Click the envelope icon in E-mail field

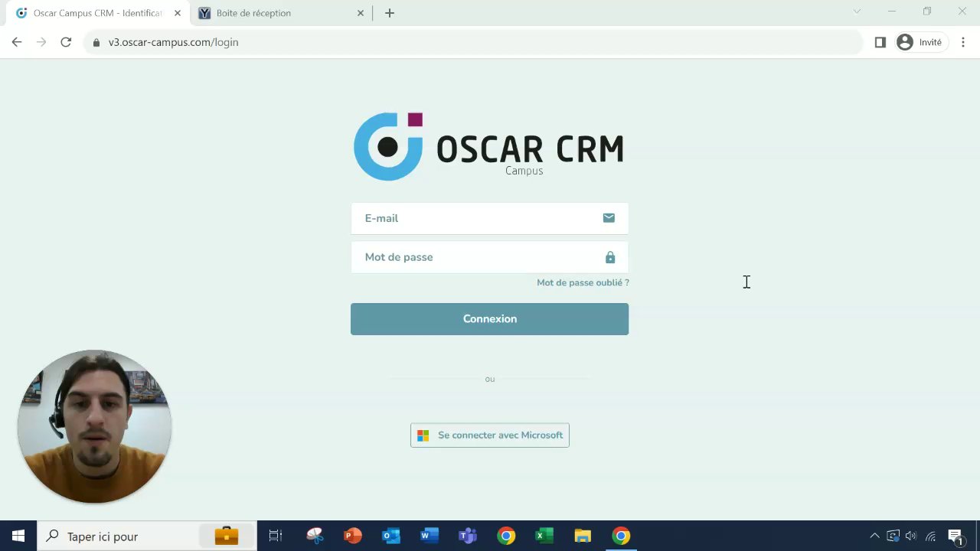coord(609,218)
